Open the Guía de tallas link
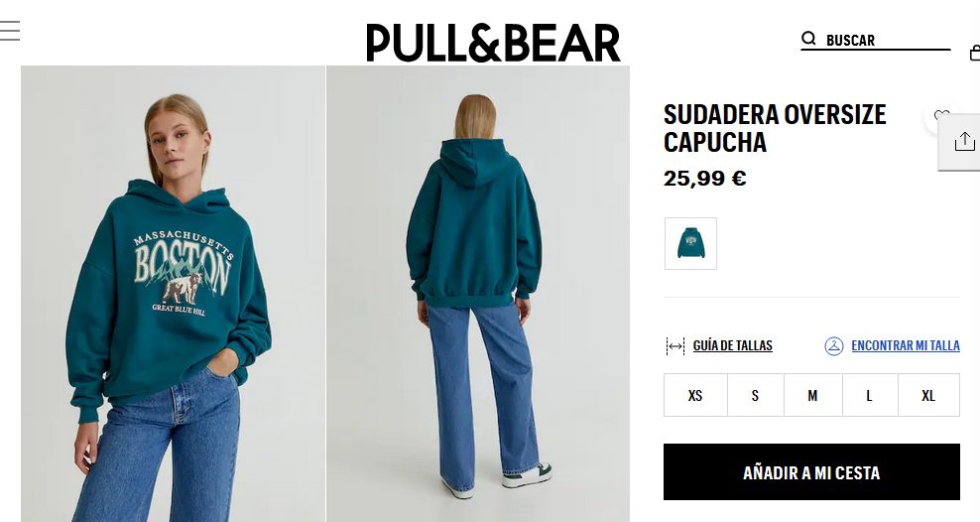 [x=732, y=345]
